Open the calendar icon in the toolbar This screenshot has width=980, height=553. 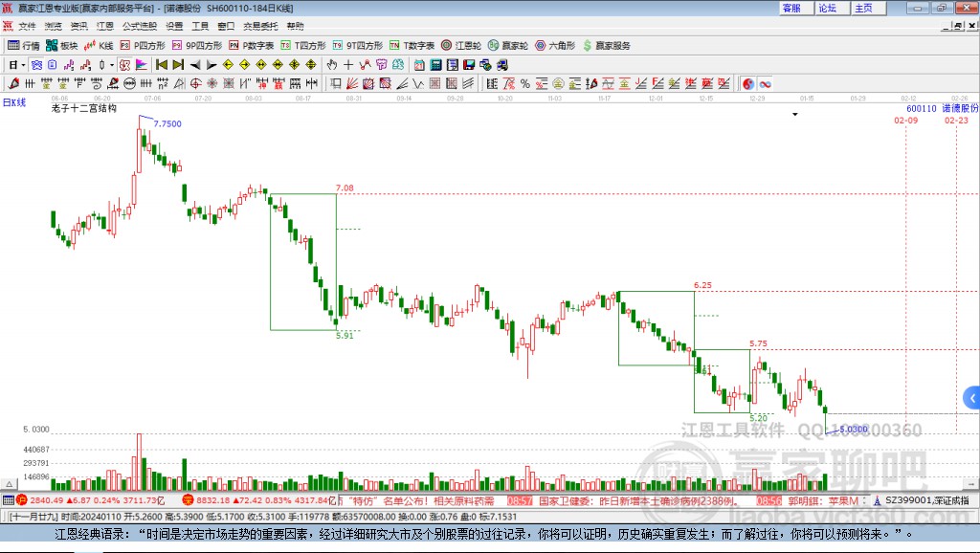pos(419,64)
